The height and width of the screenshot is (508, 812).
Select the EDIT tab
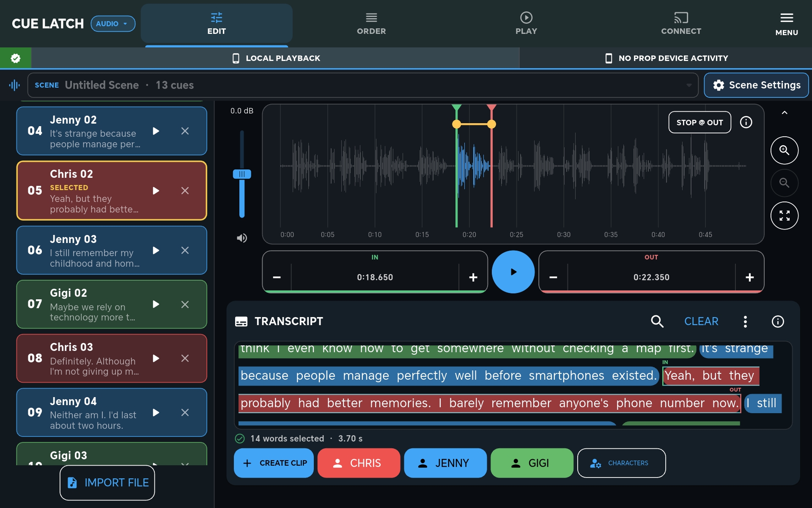click(217, 24)
